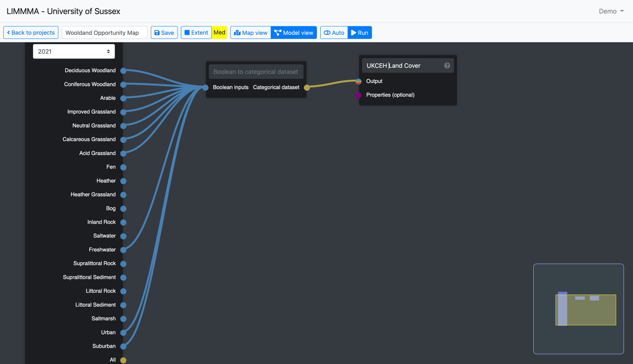Click the minimap overview thumbnail

(x=578, y=309)
